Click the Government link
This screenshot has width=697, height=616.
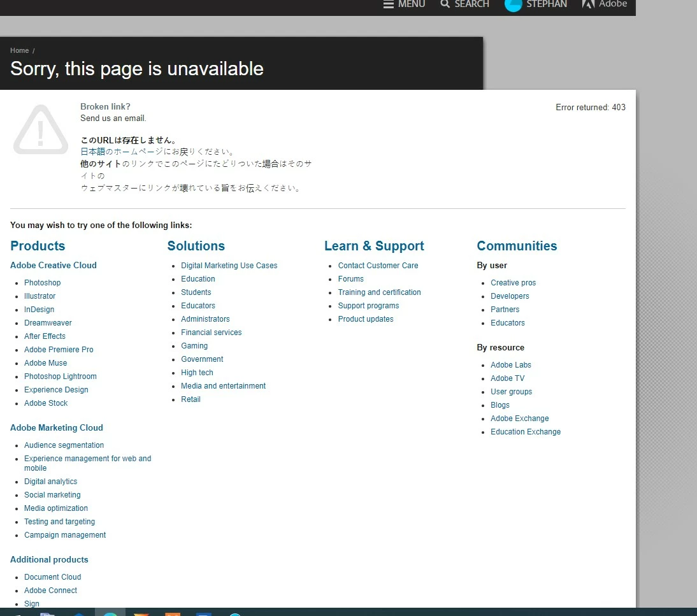tap(202, 359)
